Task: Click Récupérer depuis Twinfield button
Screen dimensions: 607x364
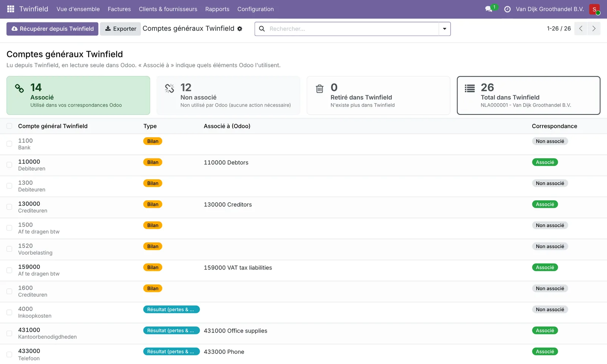Action: (52, 29)
